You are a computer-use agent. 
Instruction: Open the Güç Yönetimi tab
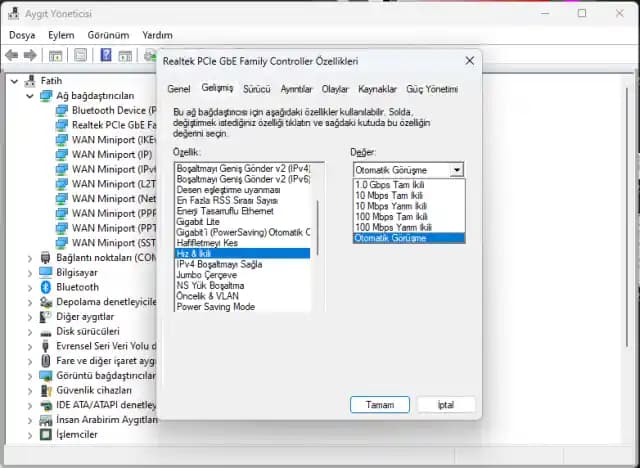pyautogui.click(x=431, y=89)
